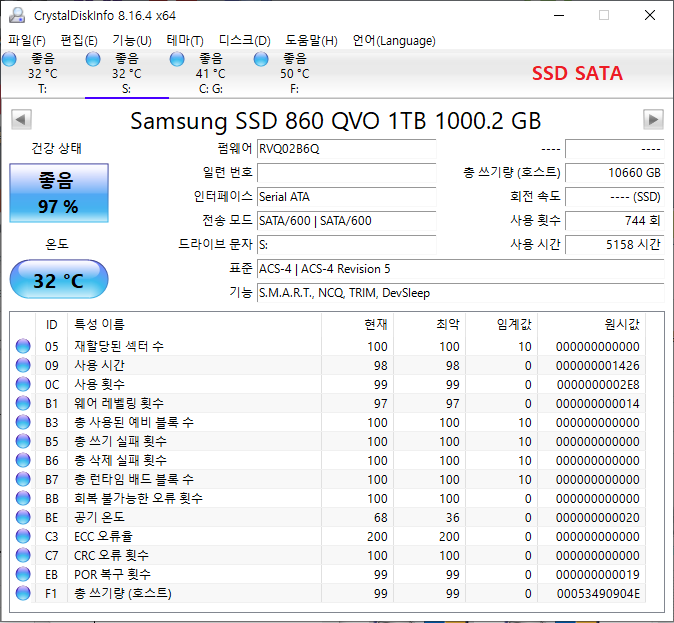Select the 총 사용된 예비 블록 수 row
Image resolution: width=674 pixels, height=623 pixels.
(x=328, y=422)
